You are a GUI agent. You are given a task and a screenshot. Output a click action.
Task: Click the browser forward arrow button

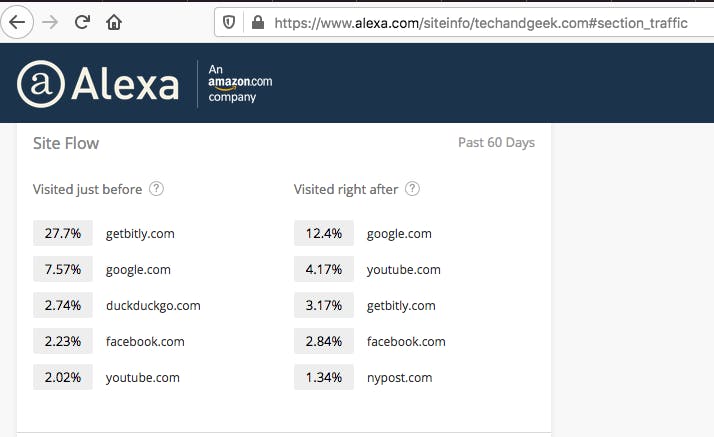50,22
